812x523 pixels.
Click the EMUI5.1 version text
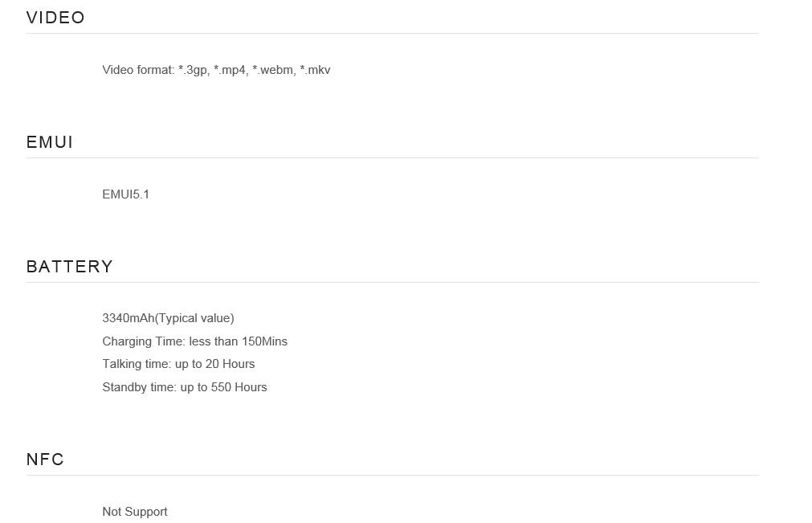[x=125, y=194]
